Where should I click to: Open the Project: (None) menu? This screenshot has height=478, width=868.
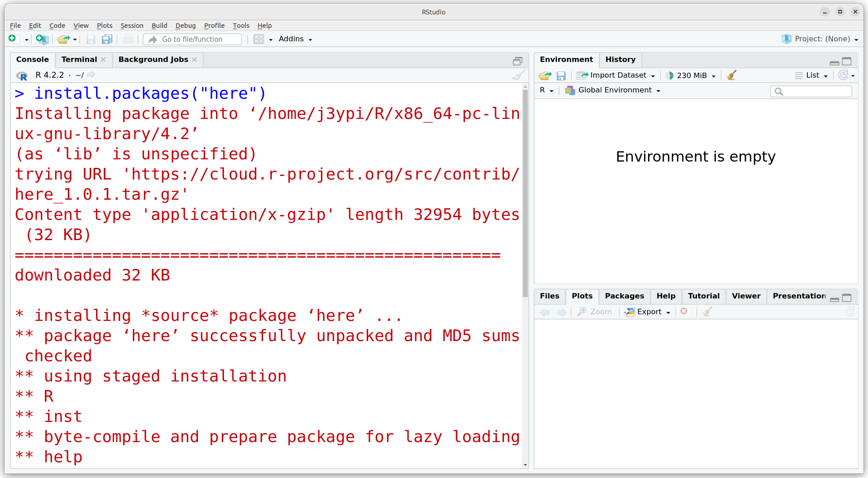click(821, 39)
